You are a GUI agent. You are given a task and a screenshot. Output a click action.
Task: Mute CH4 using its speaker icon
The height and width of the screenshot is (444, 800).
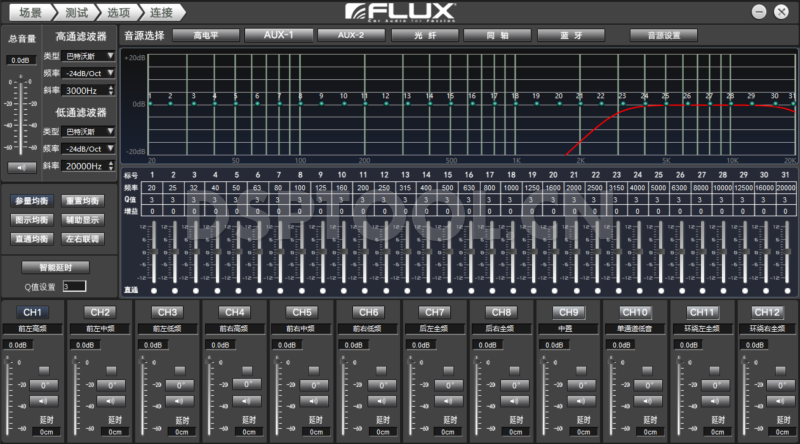coord(247,401)
